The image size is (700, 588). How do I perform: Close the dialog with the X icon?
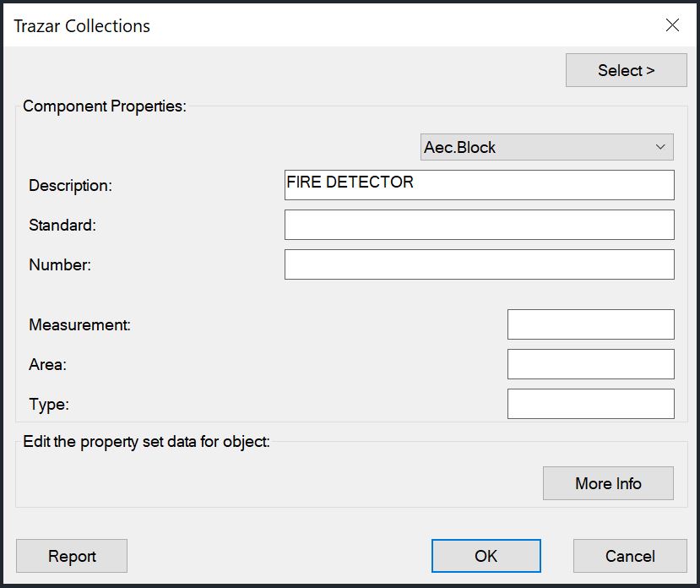click(672, 25)
